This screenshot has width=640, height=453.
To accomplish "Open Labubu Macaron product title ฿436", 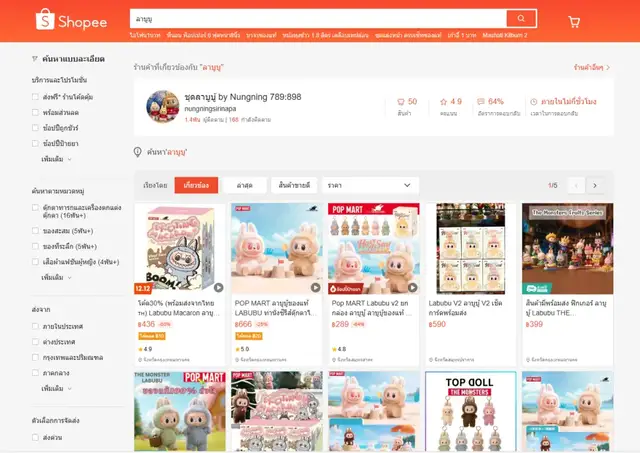I will tap(179, 308).
